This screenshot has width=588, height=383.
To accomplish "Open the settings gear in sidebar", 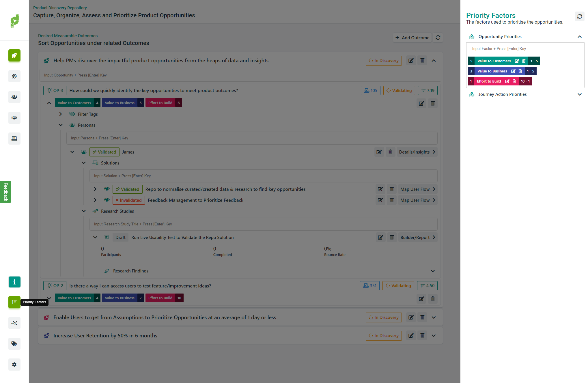I will click(14, 365).
